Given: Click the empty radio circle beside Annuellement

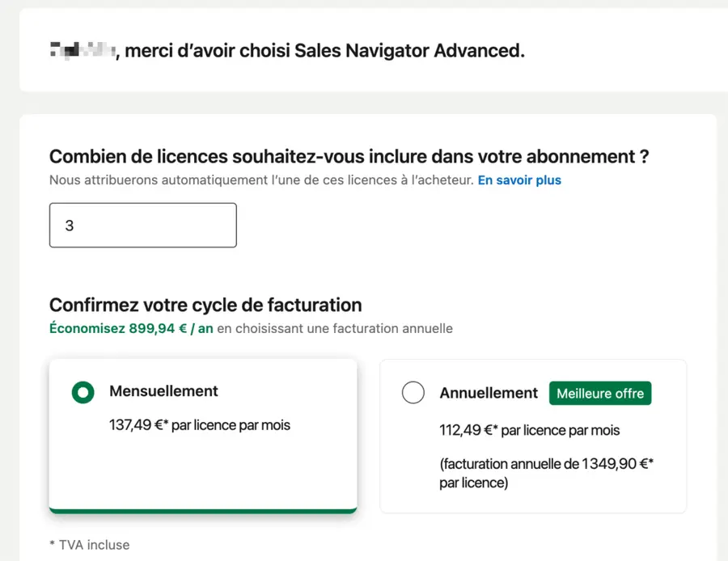Looking at the screenshot, I should [413, 392].
